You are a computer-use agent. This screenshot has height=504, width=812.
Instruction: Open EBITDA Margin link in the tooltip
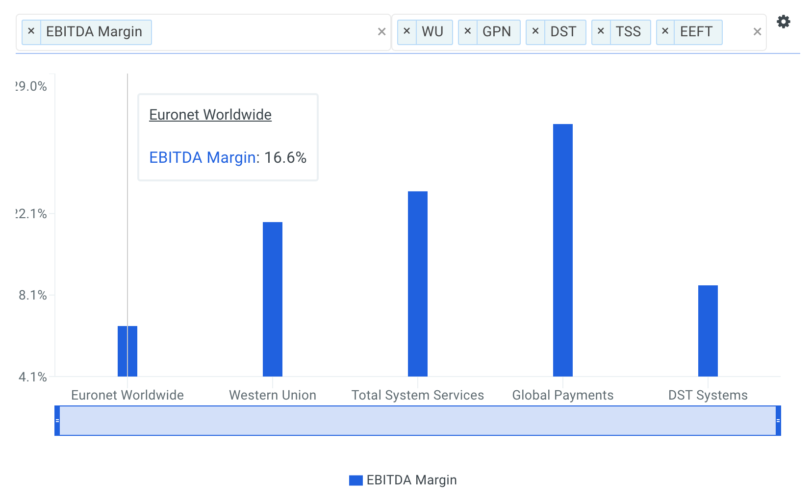[x=203, y=157]
